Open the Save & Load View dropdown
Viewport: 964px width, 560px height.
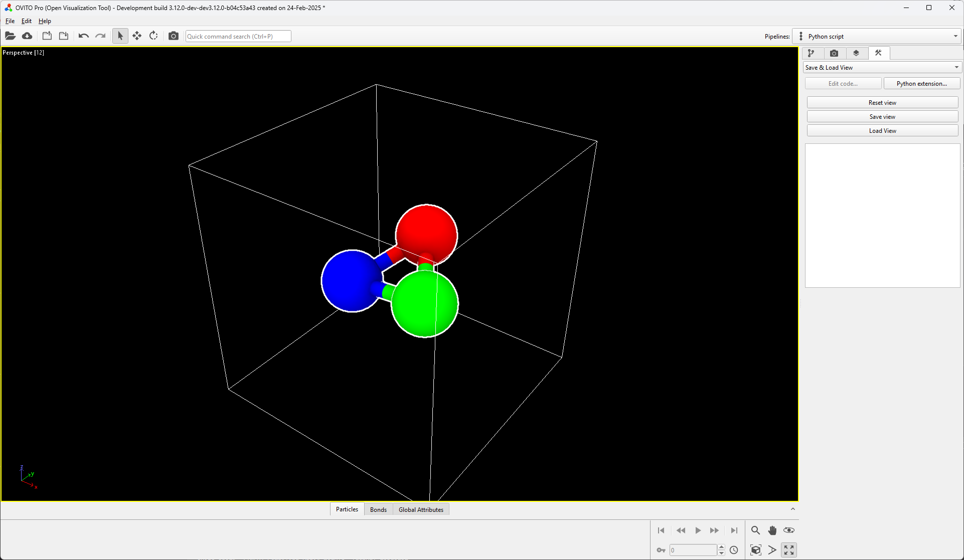[x=882, y=68]
